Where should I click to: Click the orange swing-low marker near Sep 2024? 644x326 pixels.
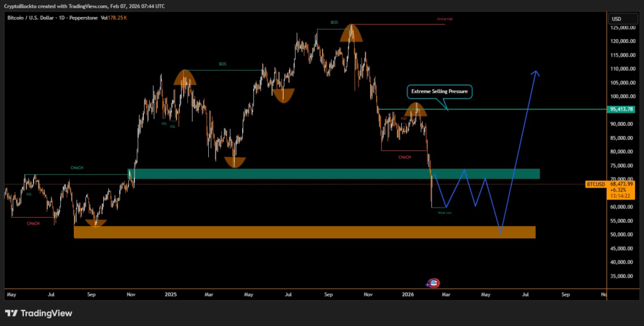pos(96,223)
